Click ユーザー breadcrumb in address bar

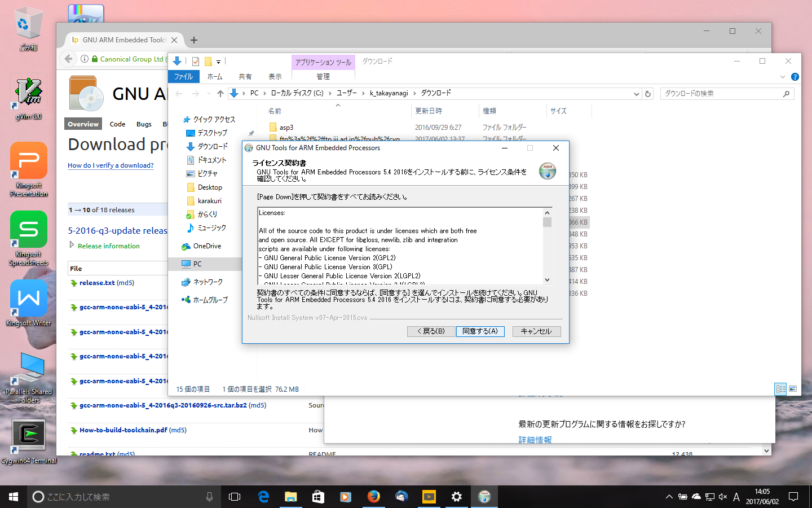[x=347, y=94]
